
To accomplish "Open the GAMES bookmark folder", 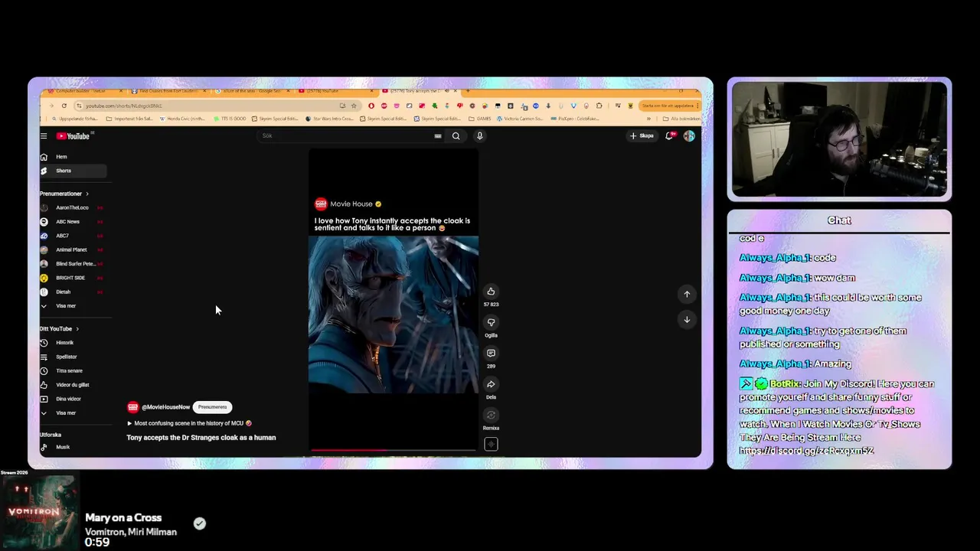I will [x=479, y=119].
